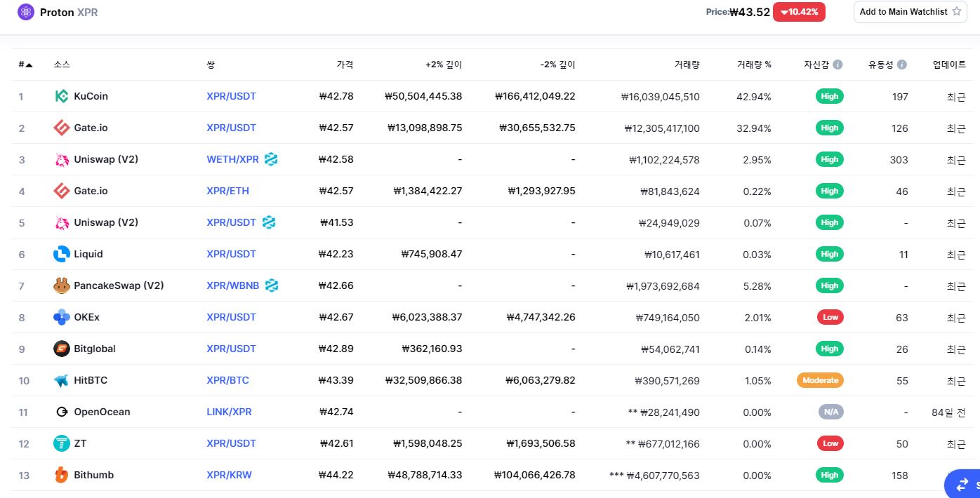Open the KuCoin exchange link
Image resolution: width=980 pixels, height=498 pixels.
tap(91, 96)
